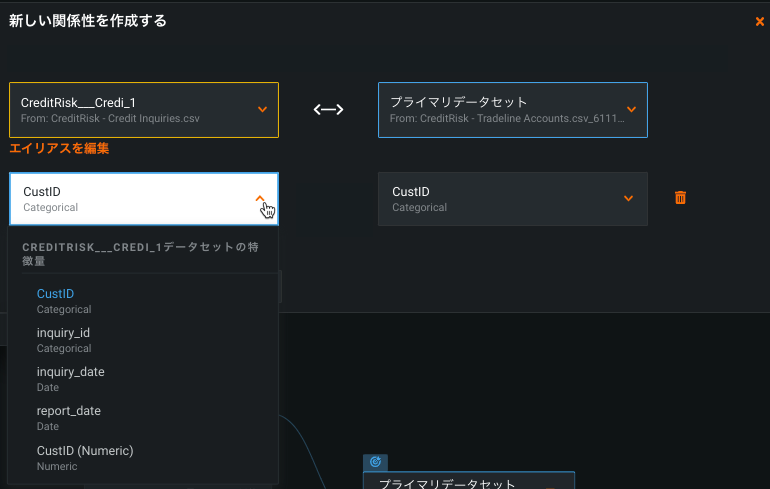Collapse the open CustID dropdown chevron
This screenshot has width=770, height=489.
[x=261, y=198]
